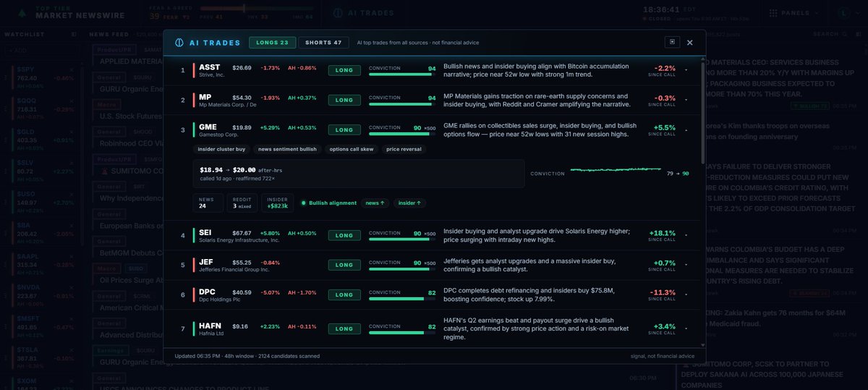Open the user avatar L menu
Viewport: 868px width, 390px height.
(845, 12)
